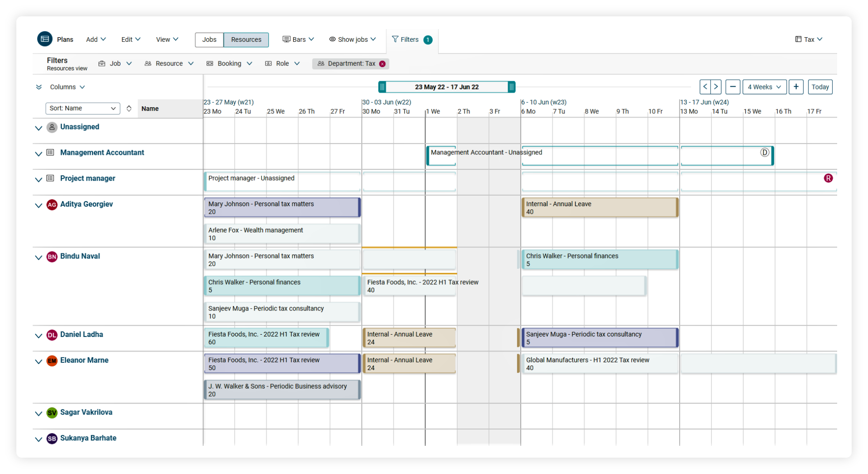Click the Booking filter icon
The height and width of the screenshot is (474, 868).
pos(210,64)
